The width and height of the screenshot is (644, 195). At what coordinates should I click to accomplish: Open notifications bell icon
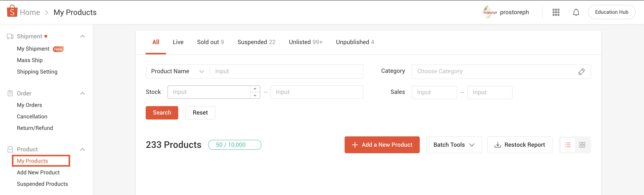click(576, 12)
